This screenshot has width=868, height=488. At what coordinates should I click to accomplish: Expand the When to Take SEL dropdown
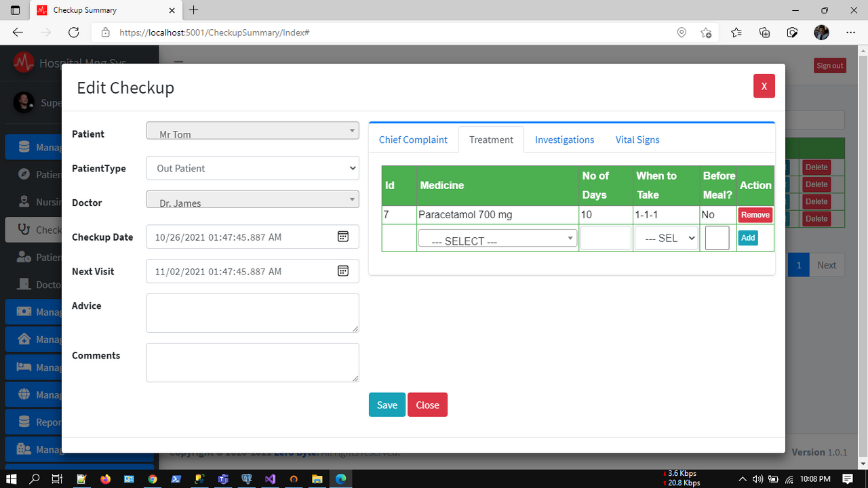pos(666,238)
